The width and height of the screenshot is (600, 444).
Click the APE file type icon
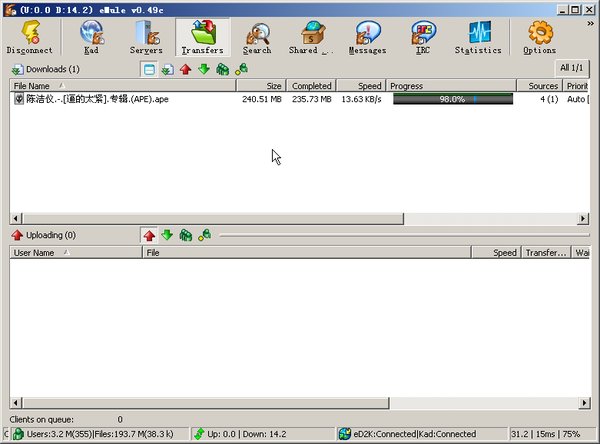19,99
